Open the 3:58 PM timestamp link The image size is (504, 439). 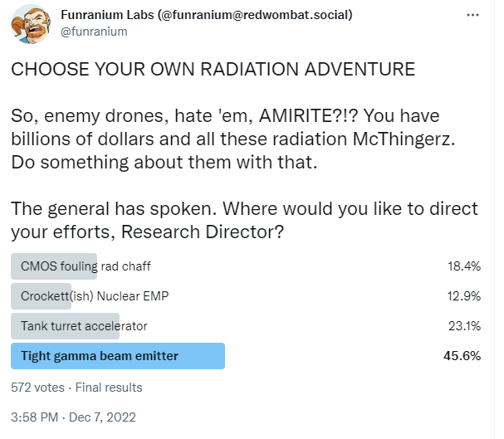click(x=34, y=417)
